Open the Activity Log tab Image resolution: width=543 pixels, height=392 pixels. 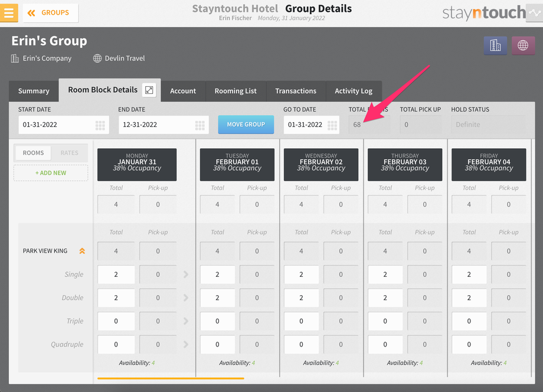pyautogui.click(x=354, y=91)
